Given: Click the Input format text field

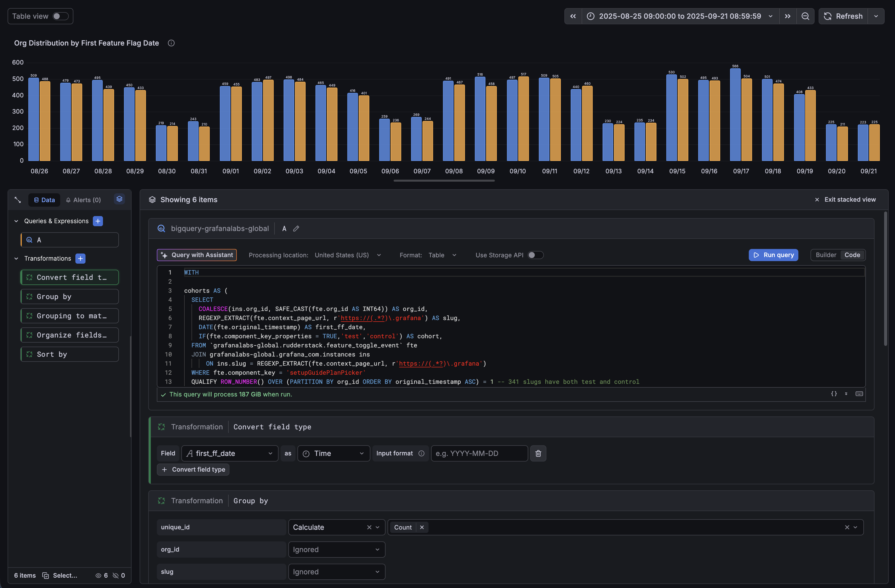Looking at the screenshot, I should coord(479,453).
